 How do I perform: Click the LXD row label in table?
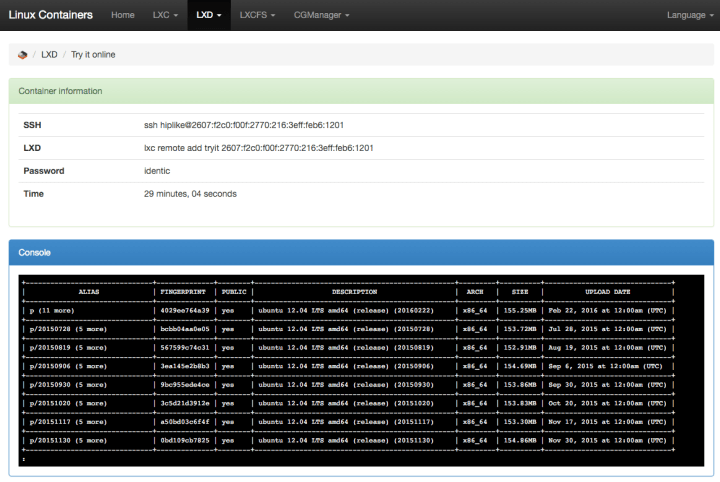pyautogui.click(x=32, y=148)
